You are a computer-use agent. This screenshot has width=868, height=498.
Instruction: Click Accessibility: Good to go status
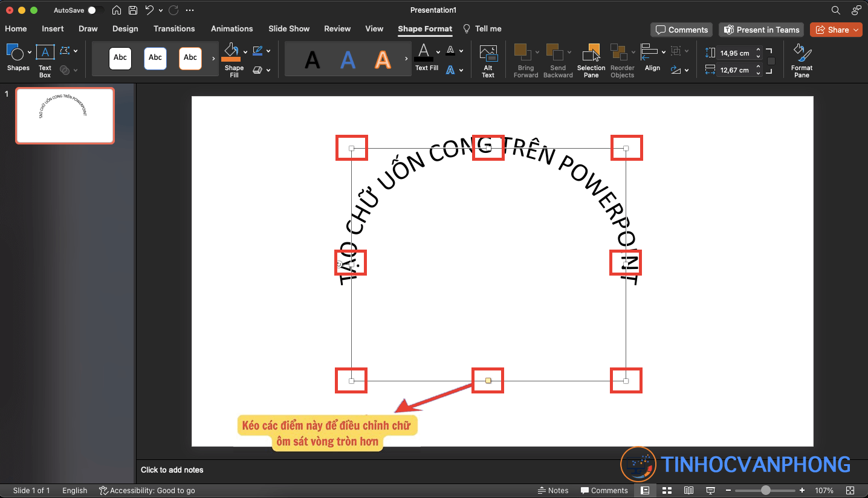click(147, 490)
